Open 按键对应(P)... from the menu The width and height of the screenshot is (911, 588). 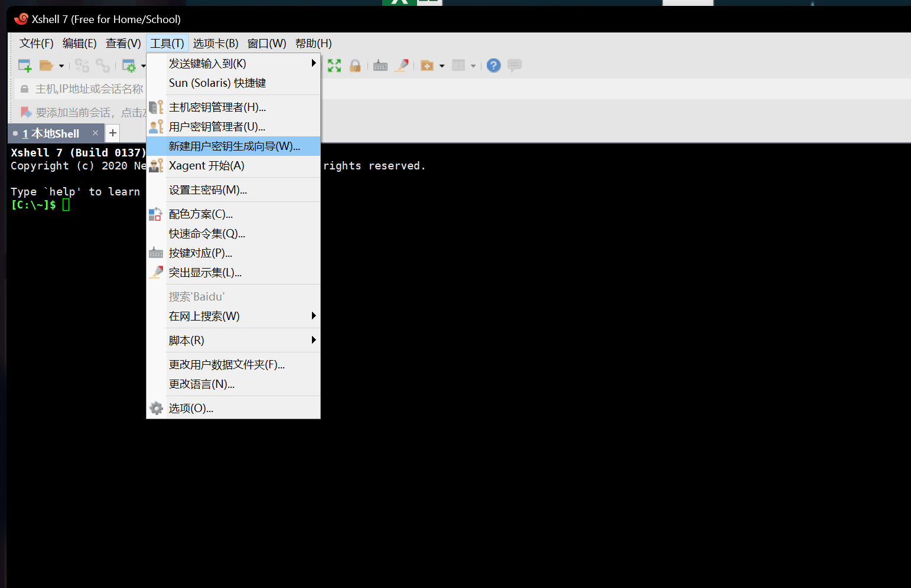tap(233, 253)
